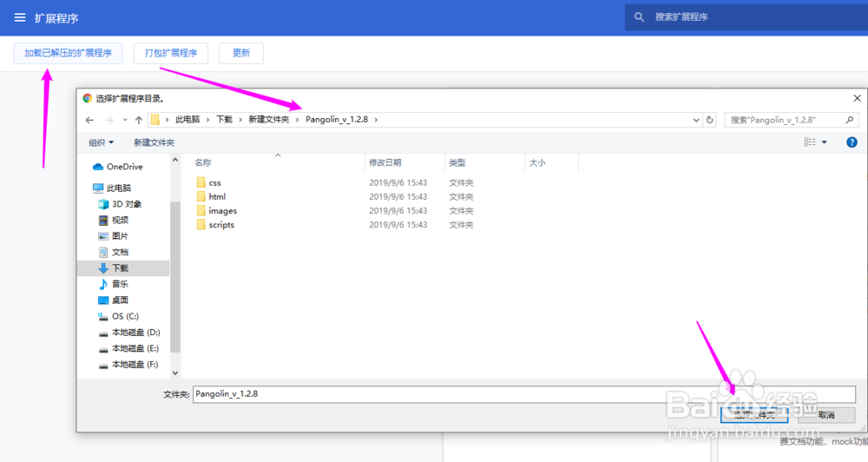Open the view options dropdown arrow
Viewport: 868px width, 462px height.
[x=825, y=142]
